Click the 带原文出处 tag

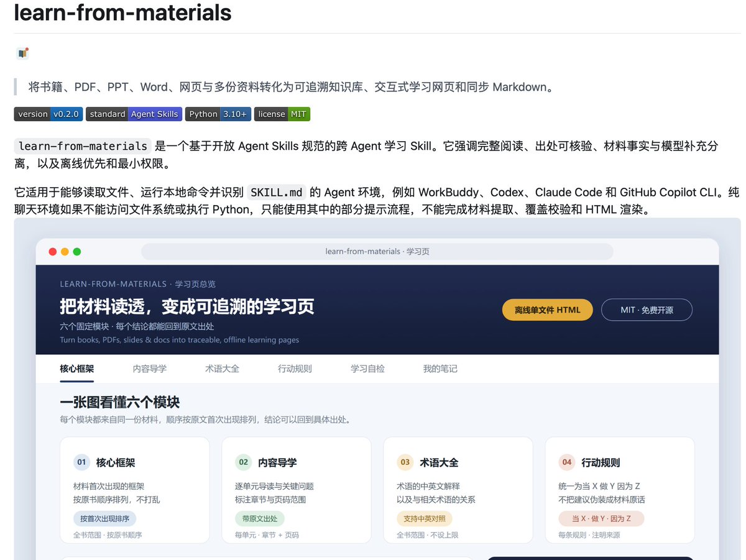(260, 518)
